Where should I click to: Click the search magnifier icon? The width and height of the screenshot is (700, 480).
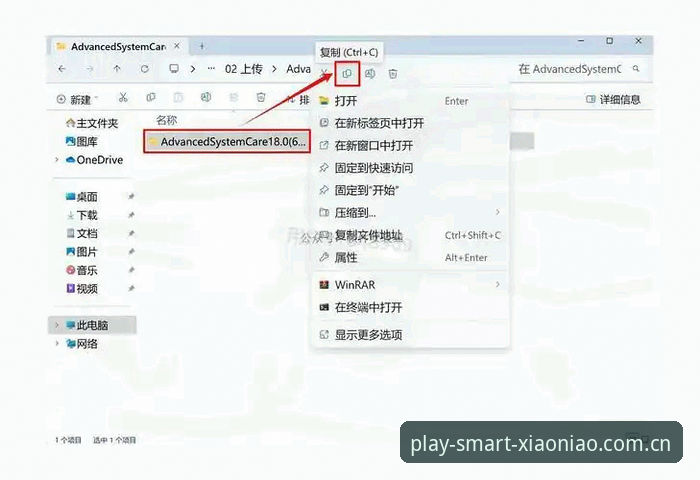[636, 69]
